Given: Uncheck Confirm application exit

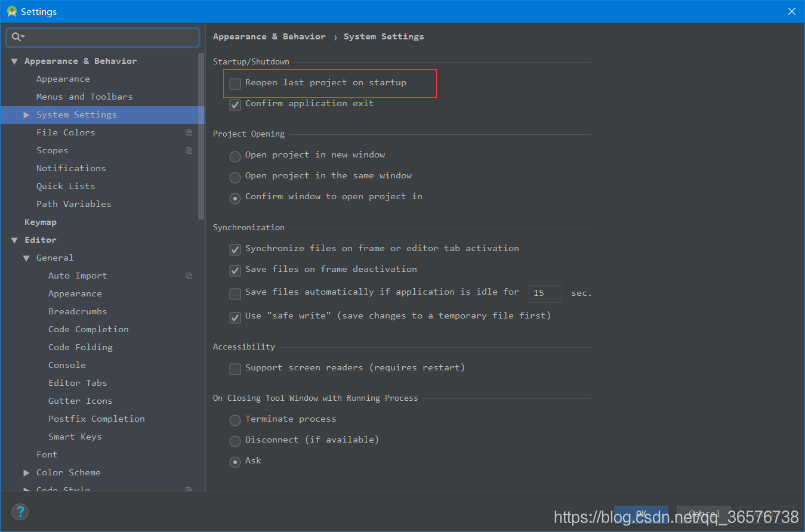Looking at the screenshot, I should pyautogui.click(x=235, y=104).
